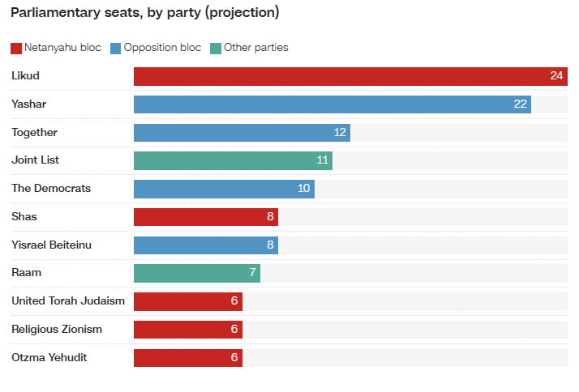Screen dimensions: 579x392
Task: Click the Together bar with 12 seats
Action: click(242, 133)
